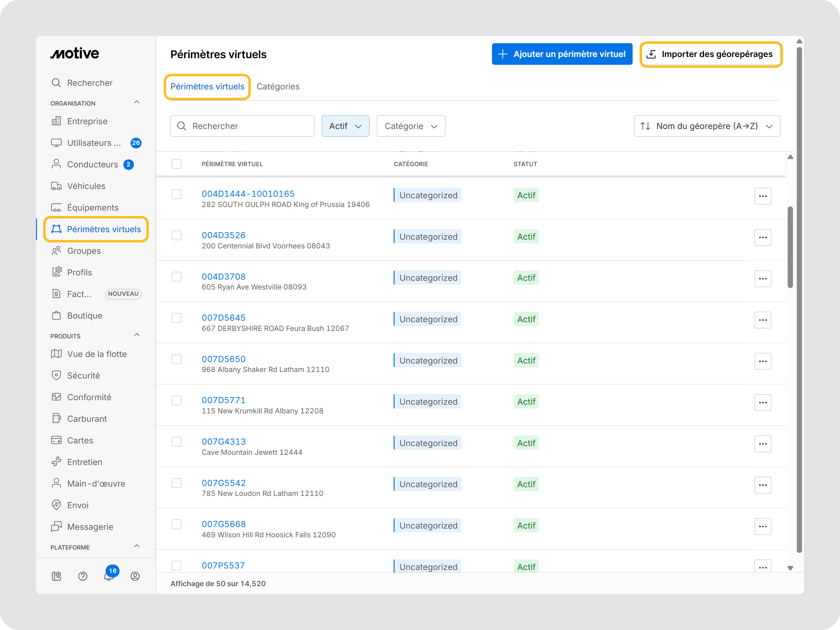The height and width of the screenshot is (630, 840).
Task: Click the Rechercher geofence search field
Action: coord(242,126)
